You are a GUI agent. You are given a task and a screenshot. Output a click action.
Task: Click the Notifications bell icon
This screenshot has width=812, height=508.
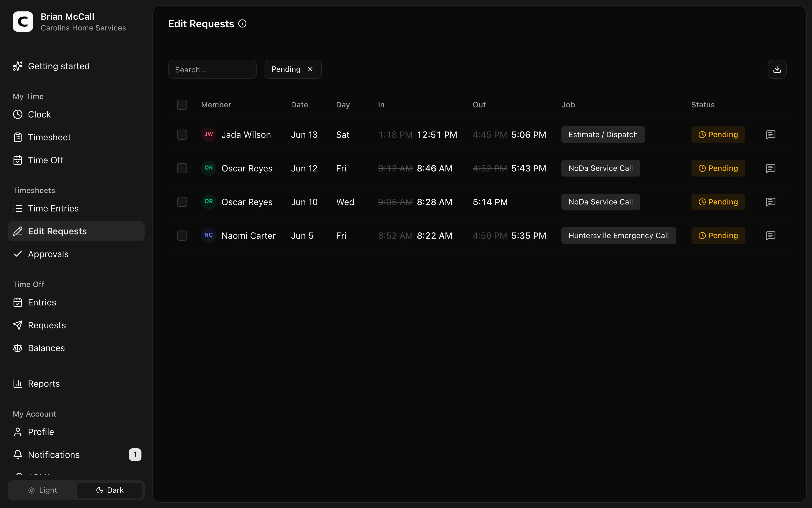click(x=18, y=455)
